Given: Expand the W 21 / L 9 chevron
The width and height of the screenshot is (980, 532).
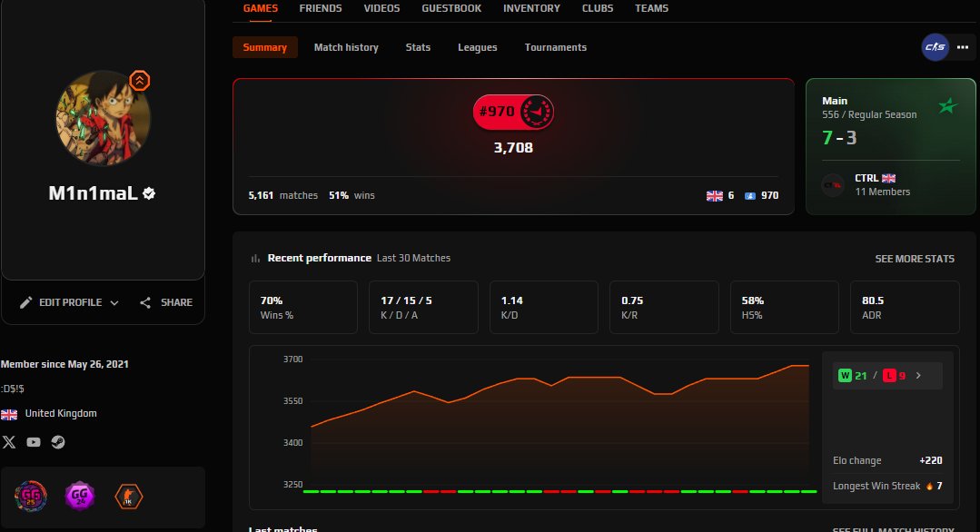Looking at the screenshot, I should click(918, 375).
